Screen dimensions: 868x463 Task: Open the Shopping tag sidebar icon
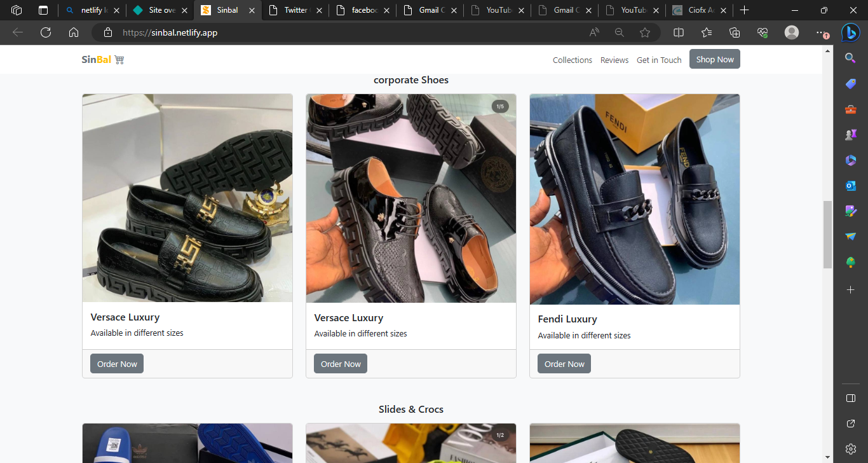(850, 84)
